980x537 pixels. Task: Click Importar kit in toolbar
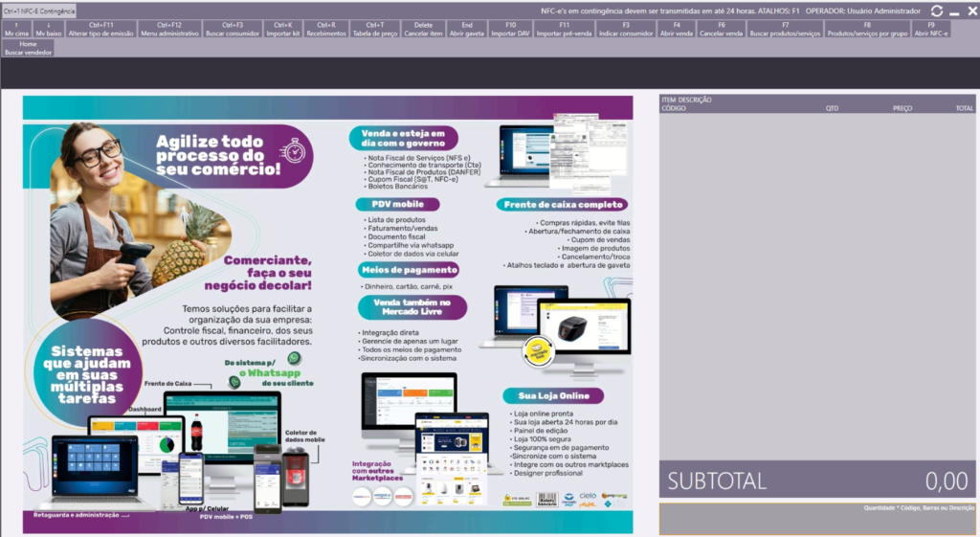coord(282,29)
